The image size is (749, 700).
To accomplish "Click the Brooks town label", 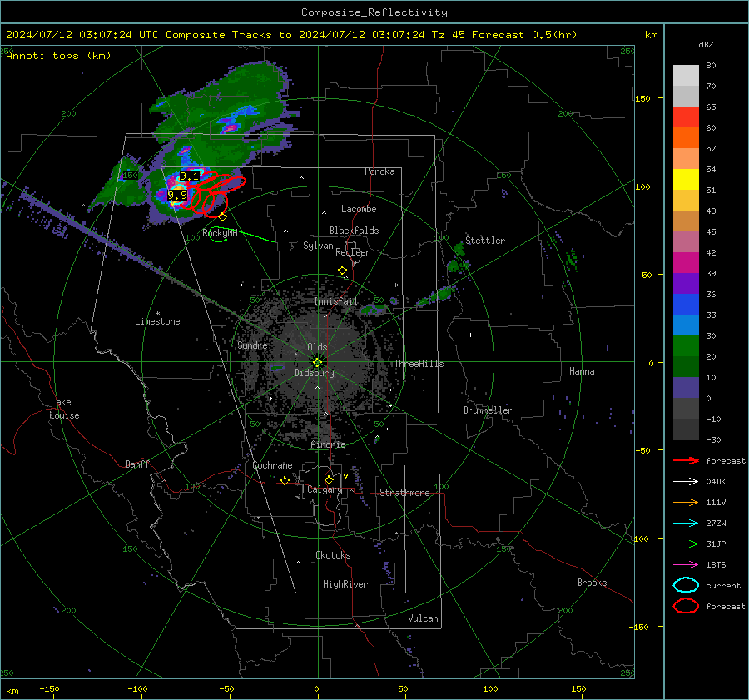I will (592, 583).
